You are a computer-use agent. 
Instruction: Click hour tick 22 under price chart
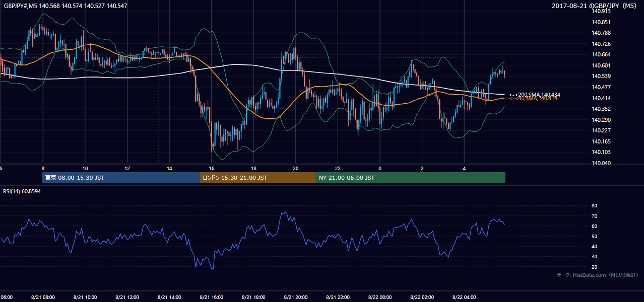point(338,169)
